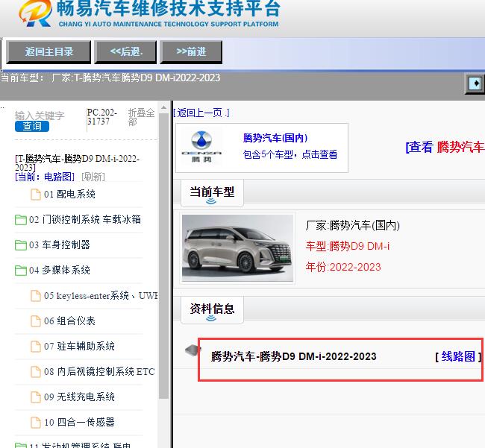Click the 查看 腾势汽车 link at right
485x448 pixels.
pos(445,147)
